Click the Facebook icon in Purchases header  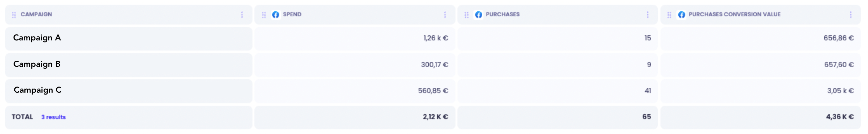click(x=478, y=15)
